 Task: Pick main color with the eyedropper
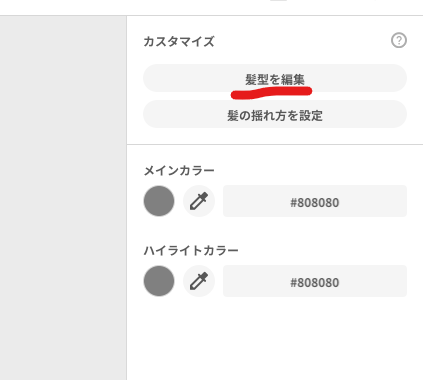coord(199,201)
